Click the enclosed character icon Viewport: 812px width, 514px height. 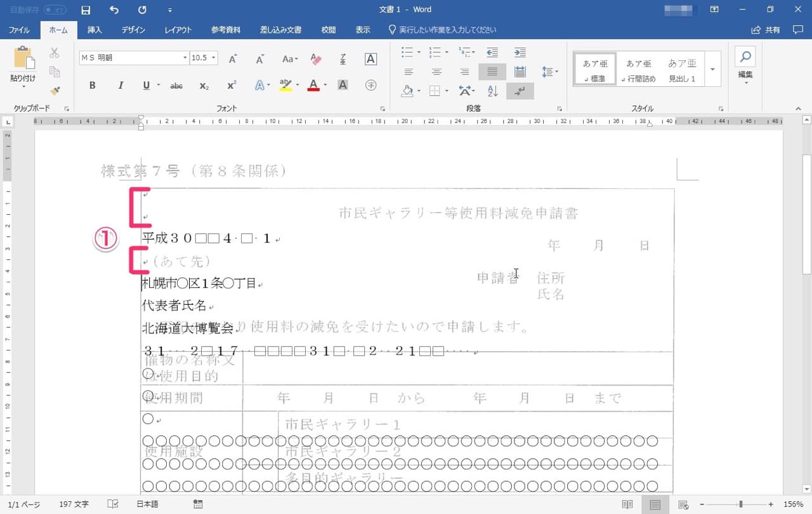click(x=371, y=85)
